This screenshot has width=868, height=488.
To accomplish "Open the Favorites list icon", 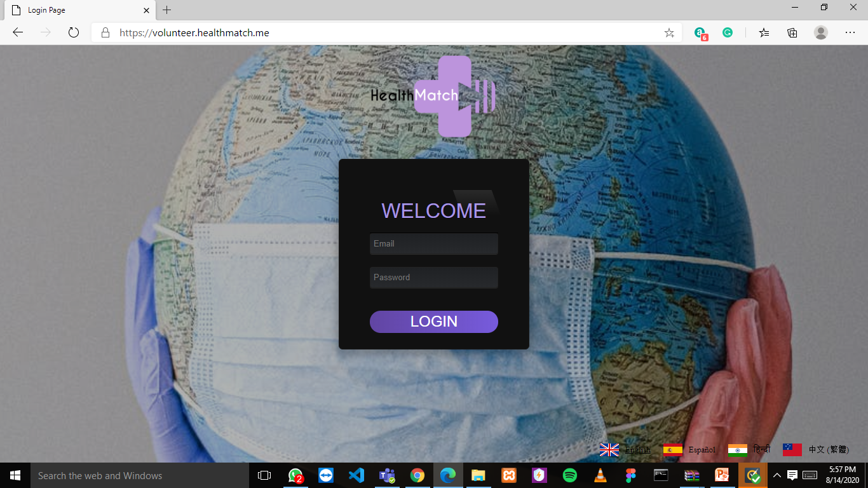I will tap(764, 32).
